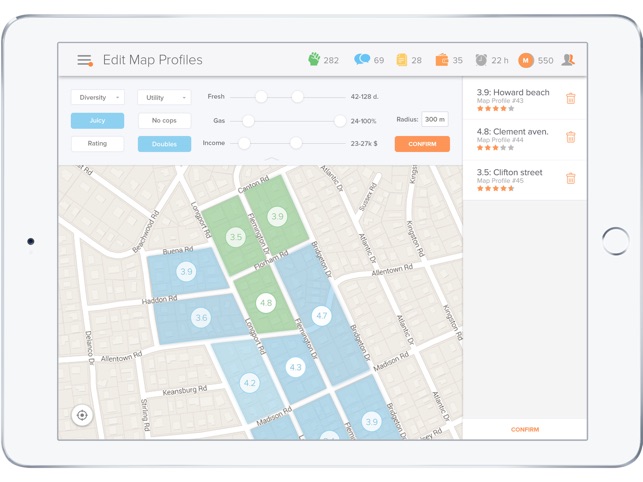Open the user profile icon in header
Viewport: 643px width, 482px height.
[x=568, y=60]
